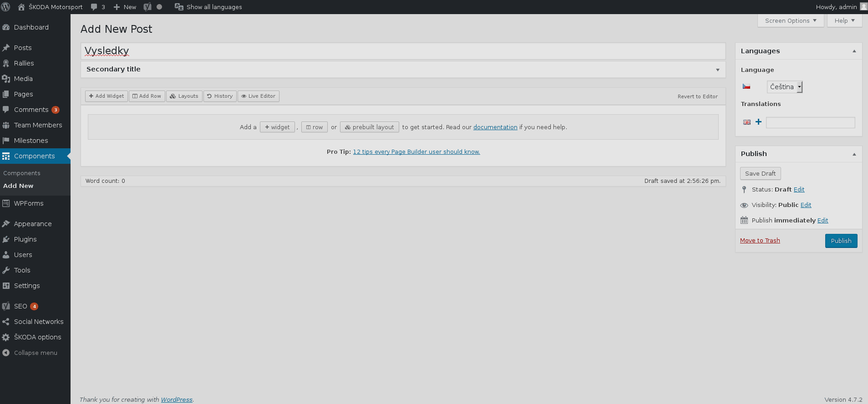Screen dimensions: 868x404
Task: Click the Add Widget toolbar button
Action: 107,96
